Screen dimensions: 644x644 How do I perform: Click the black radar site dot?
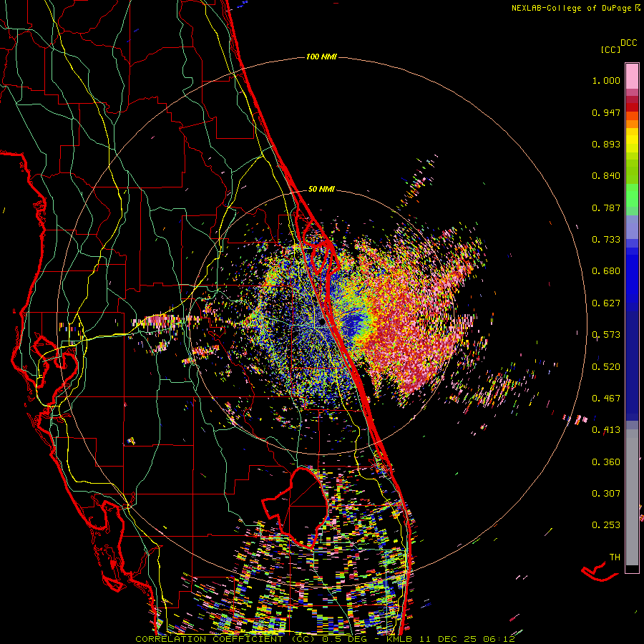[322, 323]
